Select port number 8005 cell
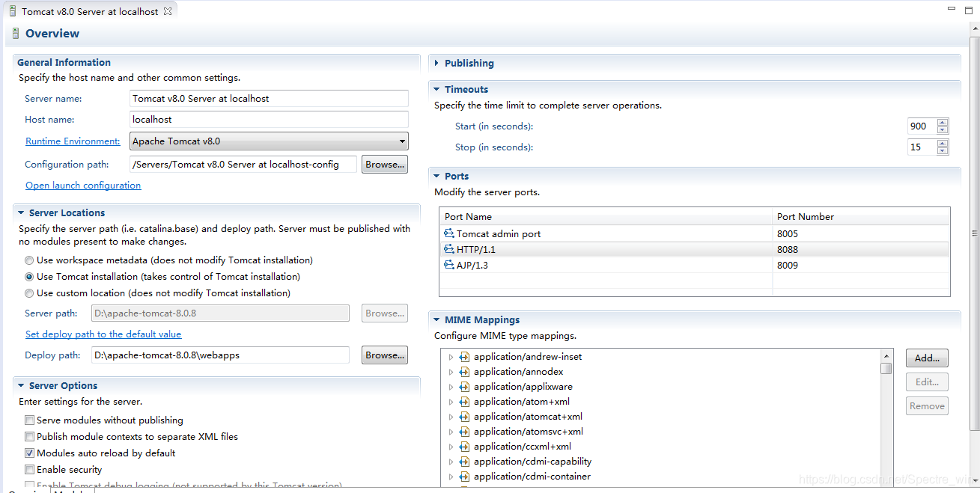The height and width of the screenshot is (493, 980). (860, 233)
